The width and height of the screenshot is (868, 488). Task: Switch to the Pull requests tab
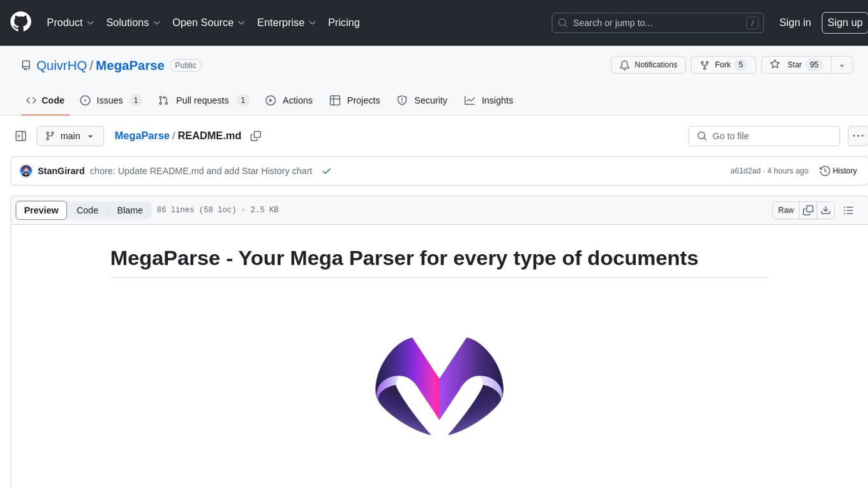pos(203,100)
